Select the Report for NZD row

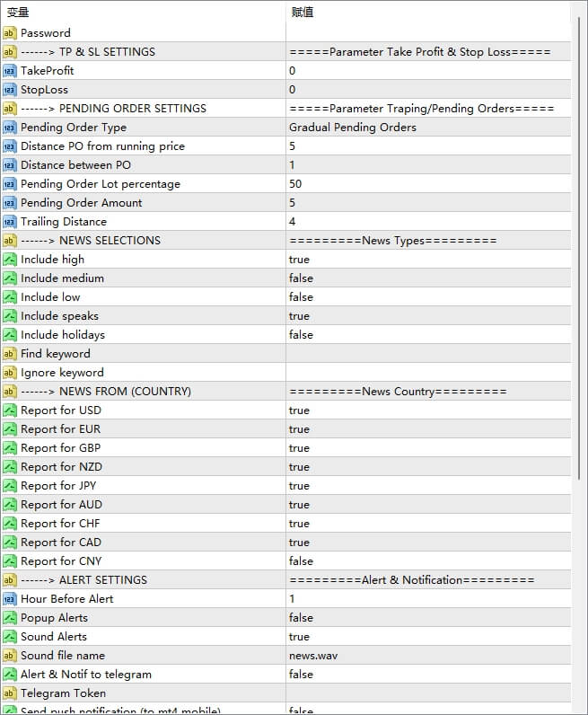pos(286,467)
